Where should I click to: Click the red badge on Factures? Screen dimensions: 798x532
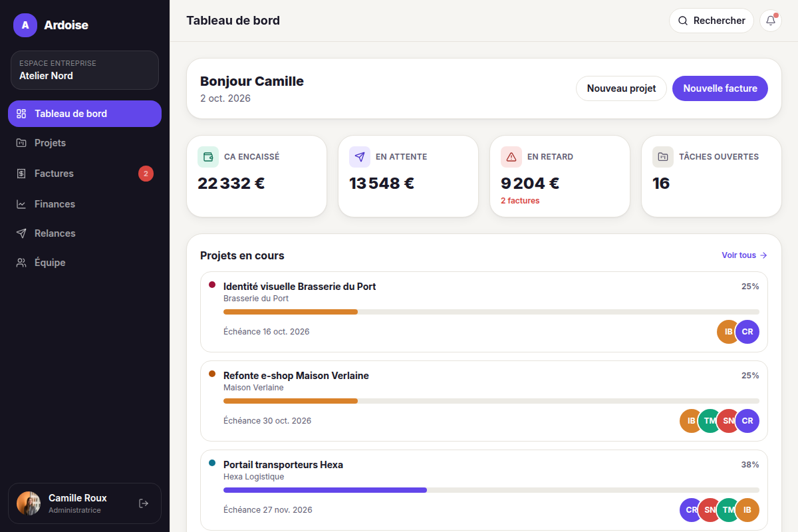pos(146,174)
